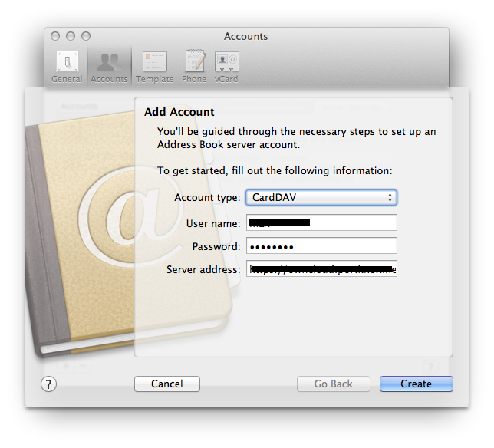Screen dimensions: 494x448
Task: Cancel the Add Account dialog
Action: coord(167,384)
